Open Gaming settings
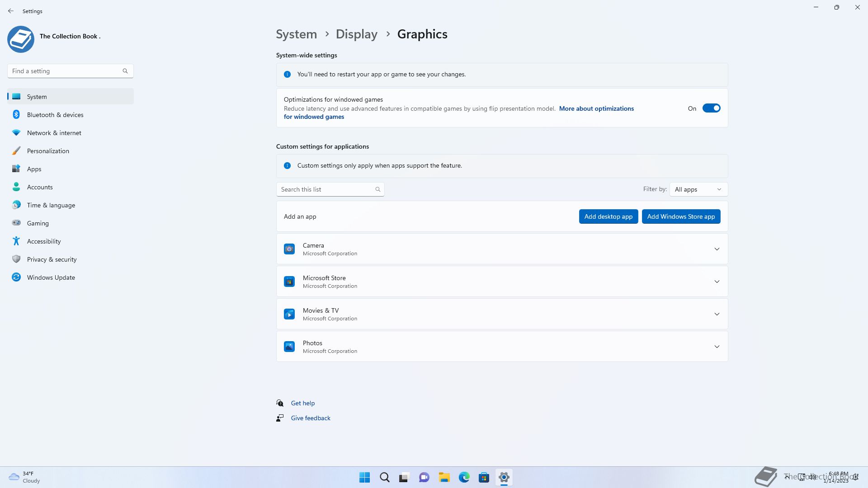 pyautogui.click(x=71, y=223)
